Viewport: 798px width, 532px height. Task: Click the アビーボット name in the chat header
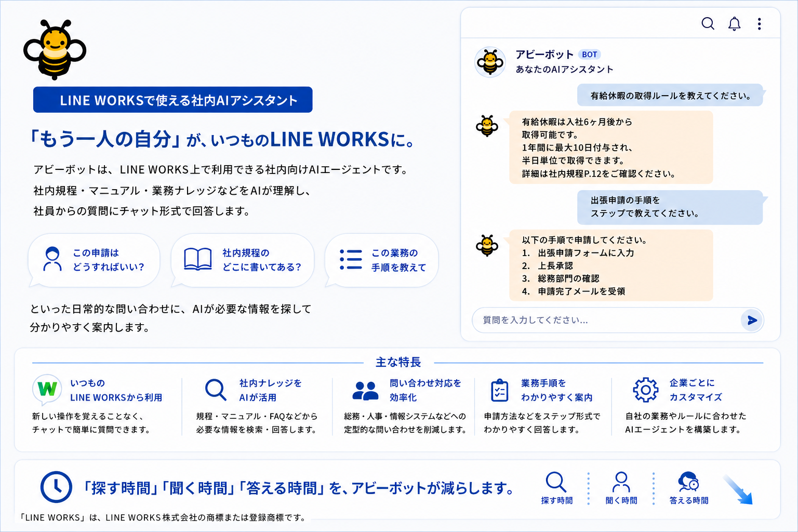point(544,55)
